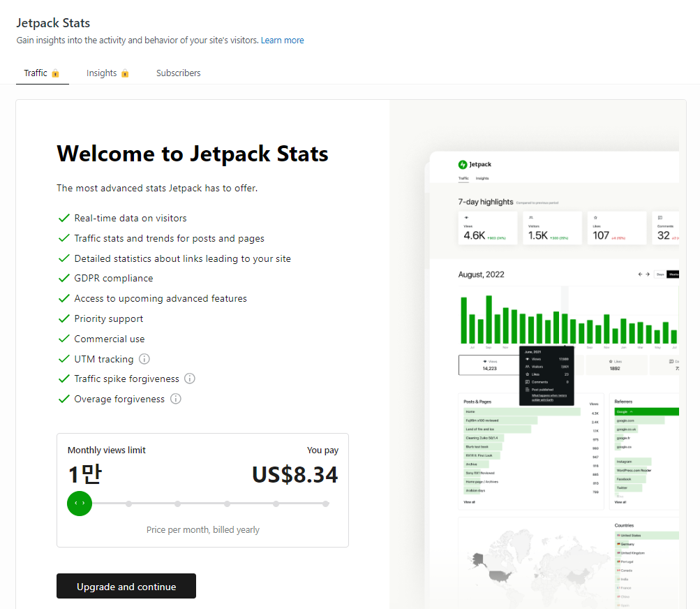
Task: Click the 'Commercial use' feature text
Action: click(110, 339)
